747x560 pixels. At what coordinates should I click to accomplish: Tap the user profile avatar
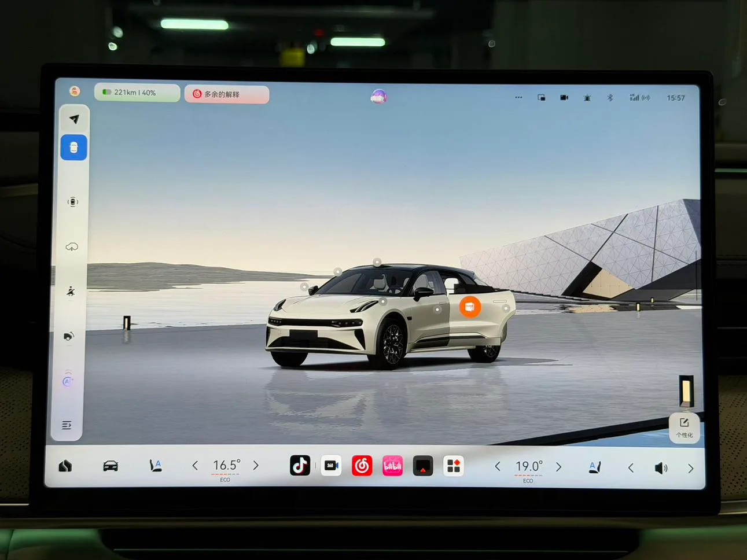pyautogui.click(x=75, y=91)
